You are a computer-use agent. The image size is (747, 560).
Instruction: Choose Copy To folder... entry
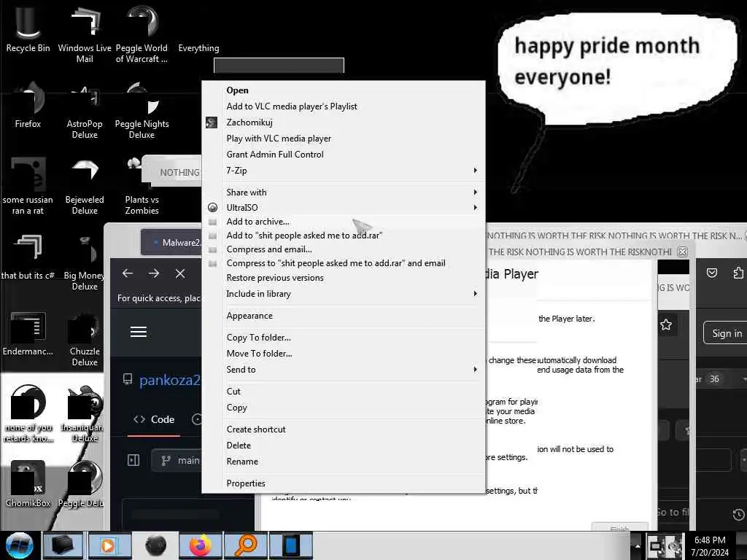(343, 338)
